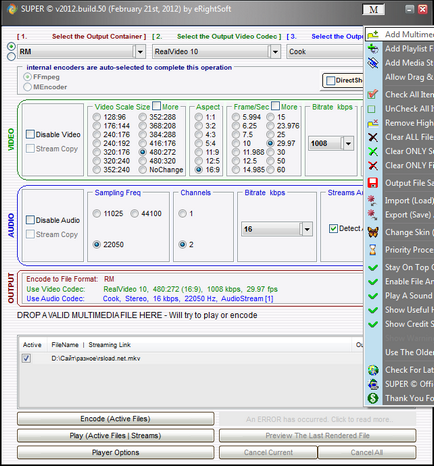The height and width of the screenshot is (466, 434).
Task: Toggle the Disable Audio checkbox
Action: [30, 220]
